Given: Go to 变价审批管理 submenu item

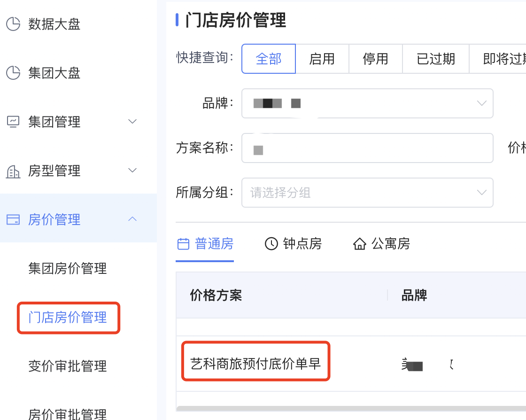Looking at the screenshot, I should point(68,366).
